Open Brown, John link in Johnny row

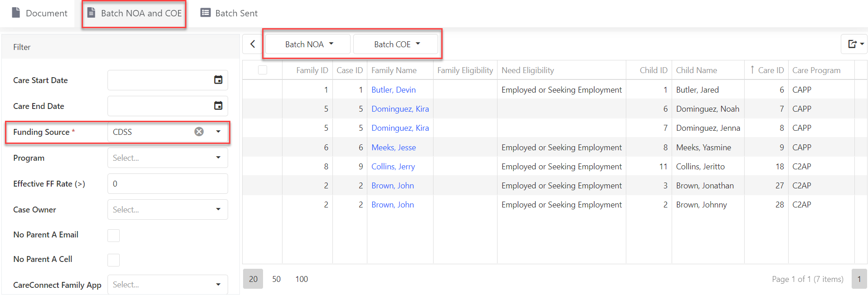(x=393, y=205)
